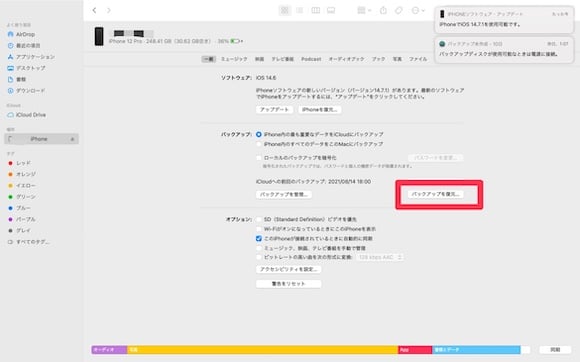This screenshot has height=362, width=580.
Task: Switch to the Podcast tab
Action: (311, 59)
